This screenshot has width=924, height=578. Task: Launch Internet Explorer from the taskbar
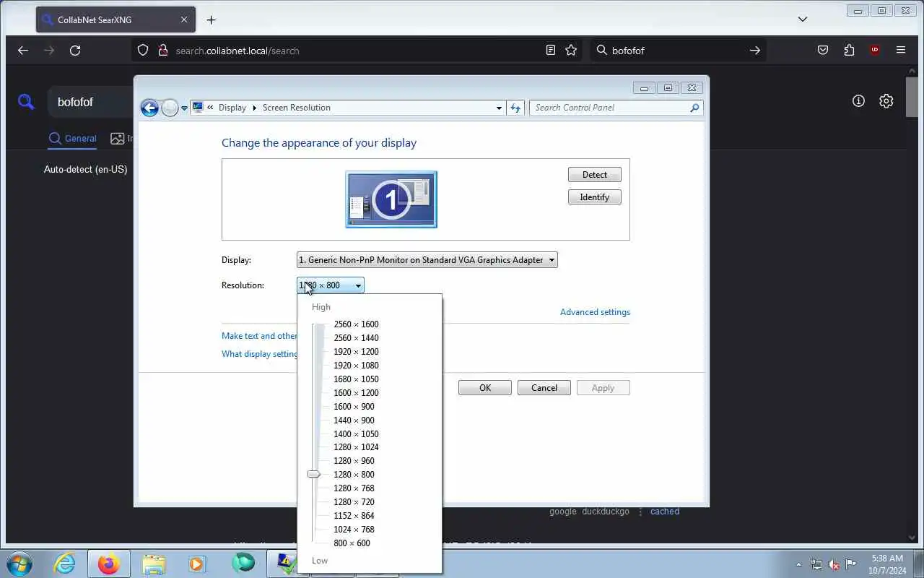point(65,564)
